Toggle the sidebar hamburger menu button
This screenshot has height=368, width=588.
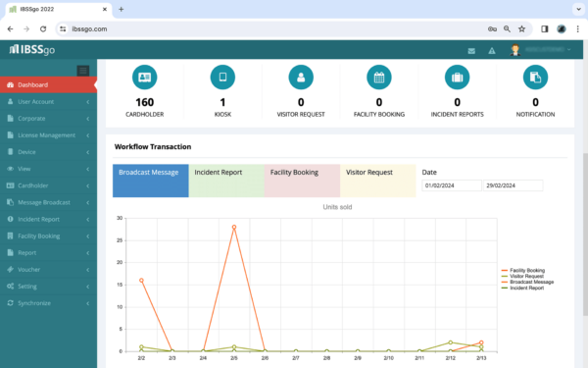83,71
